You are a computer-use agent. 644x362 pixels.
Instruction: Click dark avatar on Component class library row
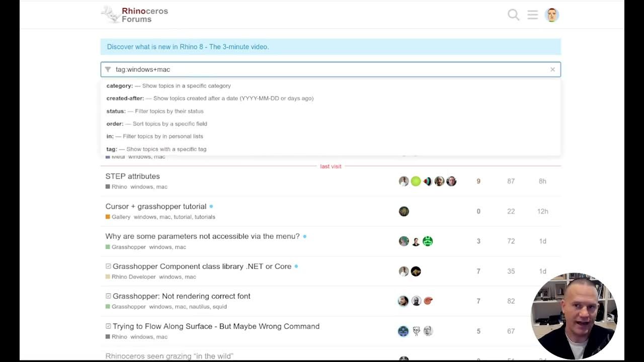click(x=416, y=271)
